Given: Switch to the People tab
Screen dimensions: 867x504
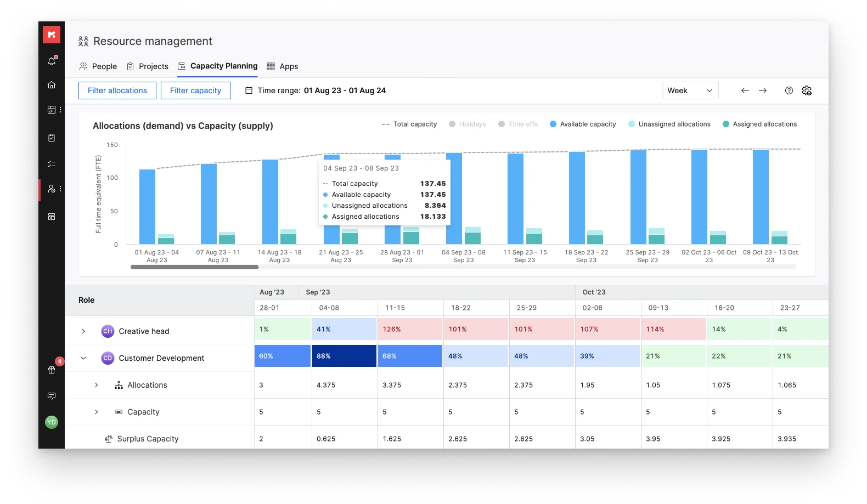Looking at the screenshot, I should pos(98,66).
